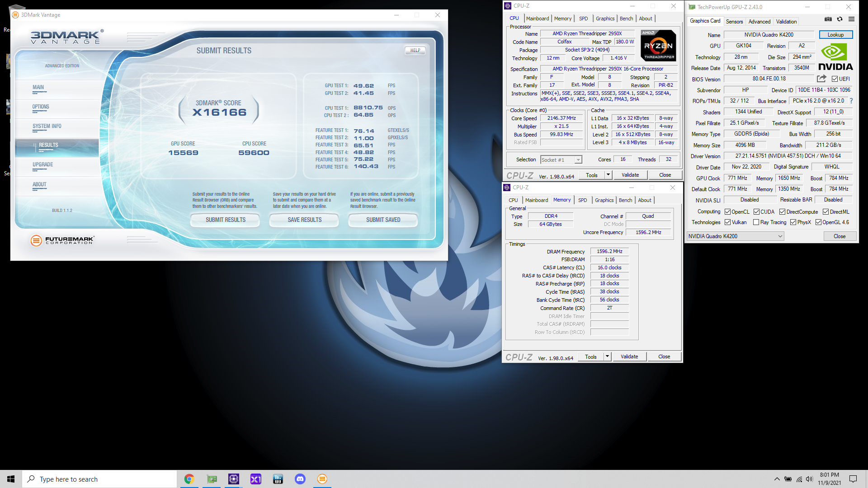868x488 pixels.
Task: Open the Validation tab in GPU-Z
Action: tap(786, 22)
